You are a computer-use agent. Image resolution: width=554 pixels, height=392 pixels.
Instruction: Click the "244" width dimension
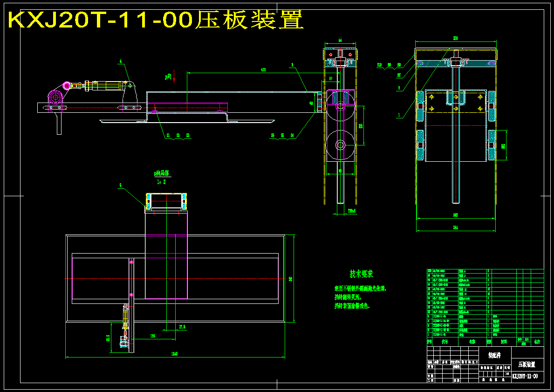(x=455, y=228)
